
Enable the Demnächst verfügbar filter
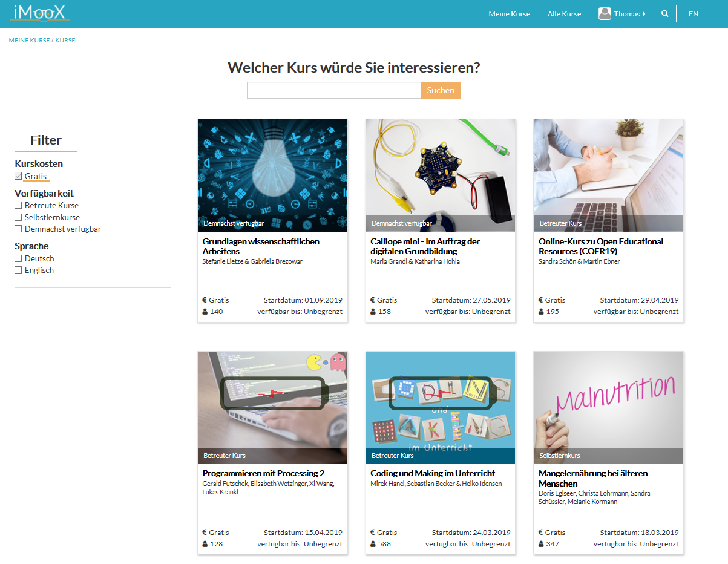click(x=18, y=228)
